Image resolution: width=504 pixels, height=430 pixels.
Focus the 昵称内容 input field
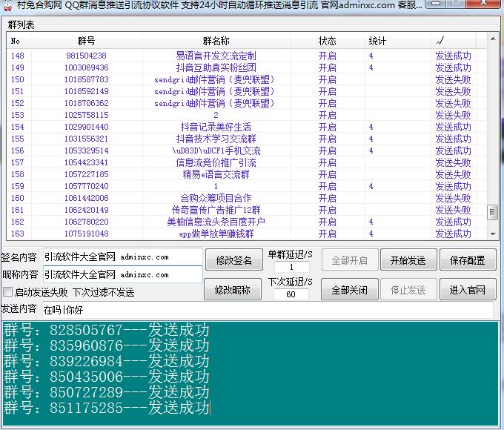tap(123, 274)
